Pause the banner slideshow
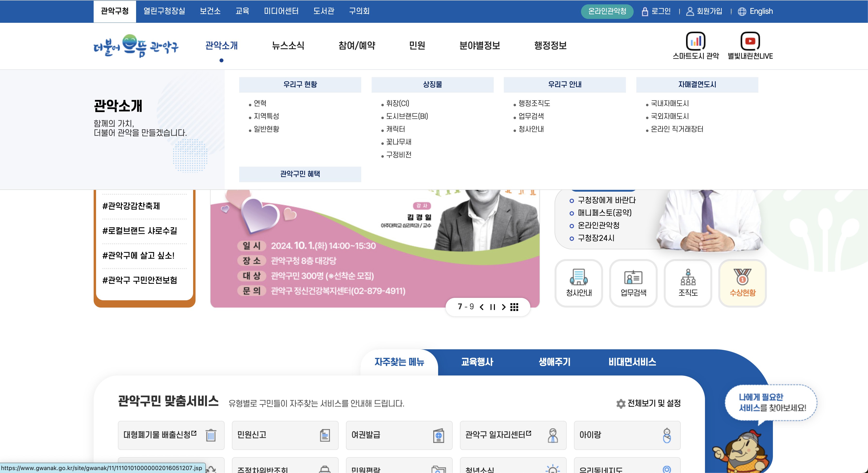 493,307
